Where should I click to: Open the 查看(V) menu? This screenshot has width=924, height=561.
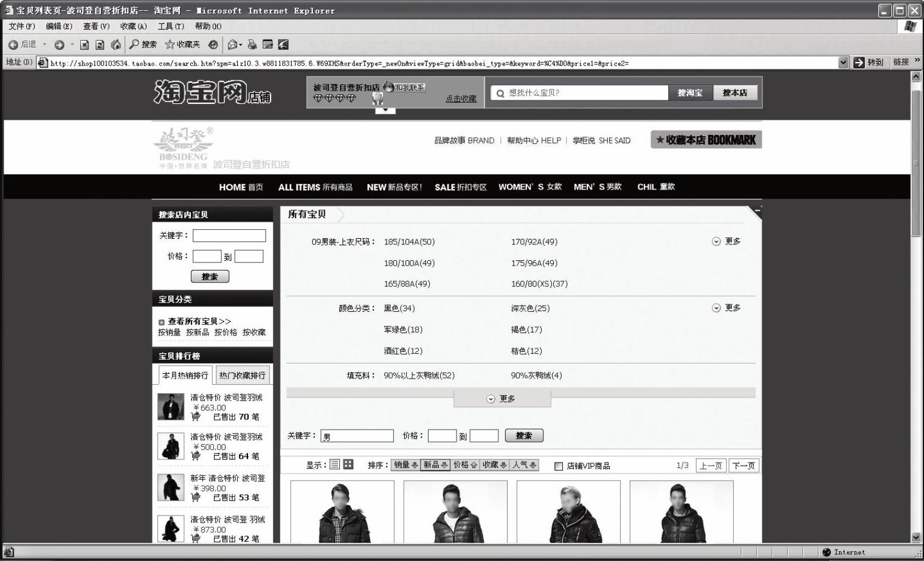pyautogui.click(x=96, y=26)
